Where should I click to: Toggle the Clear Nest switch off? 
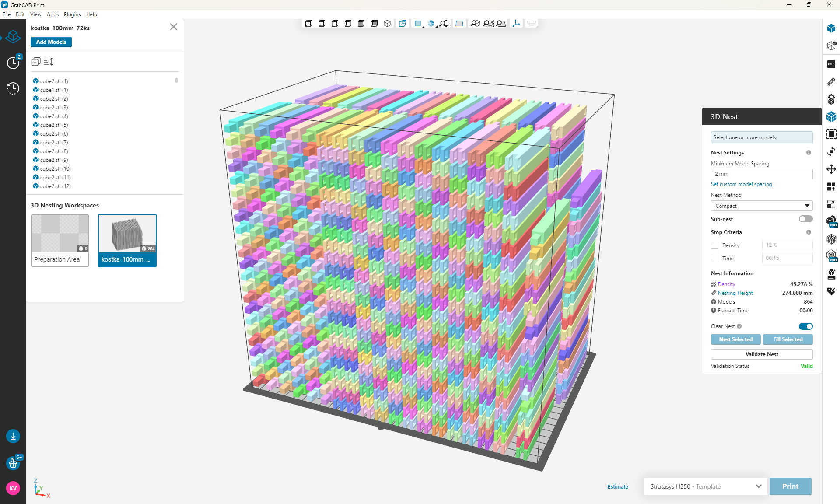click(805, 326)
